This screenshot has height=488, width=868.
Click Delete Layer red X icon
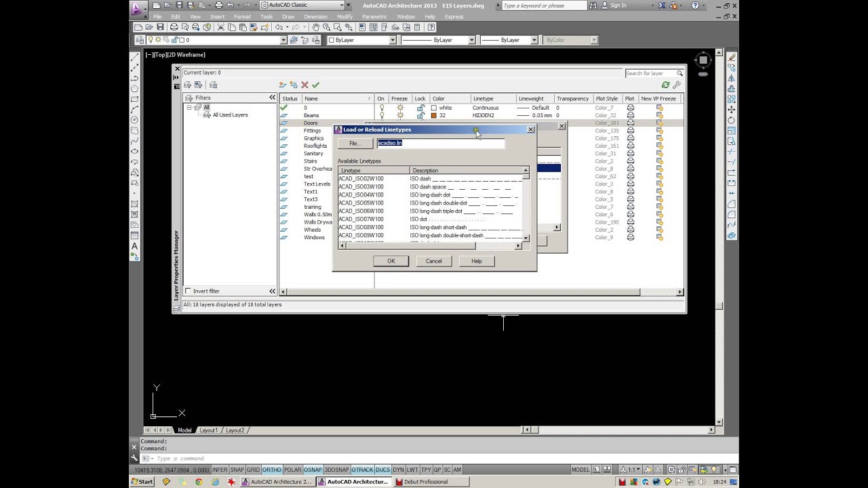[x=304, y=85]
